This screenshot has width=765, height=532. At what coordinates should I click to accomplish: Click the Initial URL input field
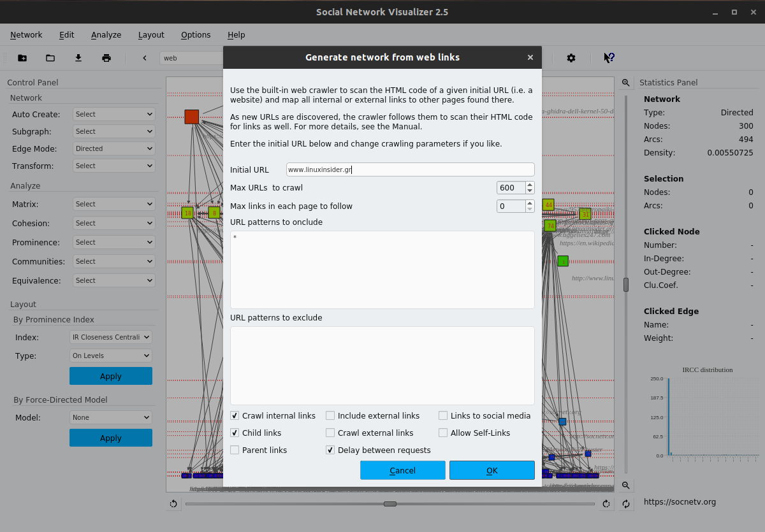pyautogui.click(x=410, y=169)
